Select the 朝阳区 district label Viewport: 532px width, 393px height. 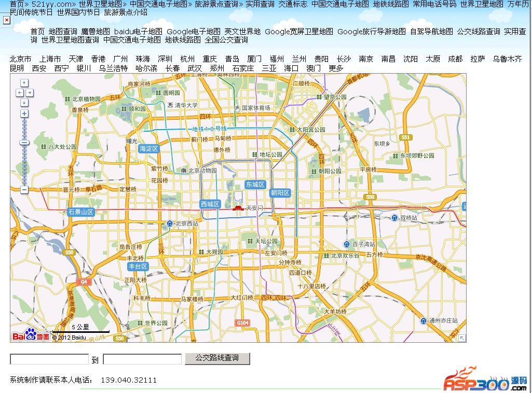[280, 193]
